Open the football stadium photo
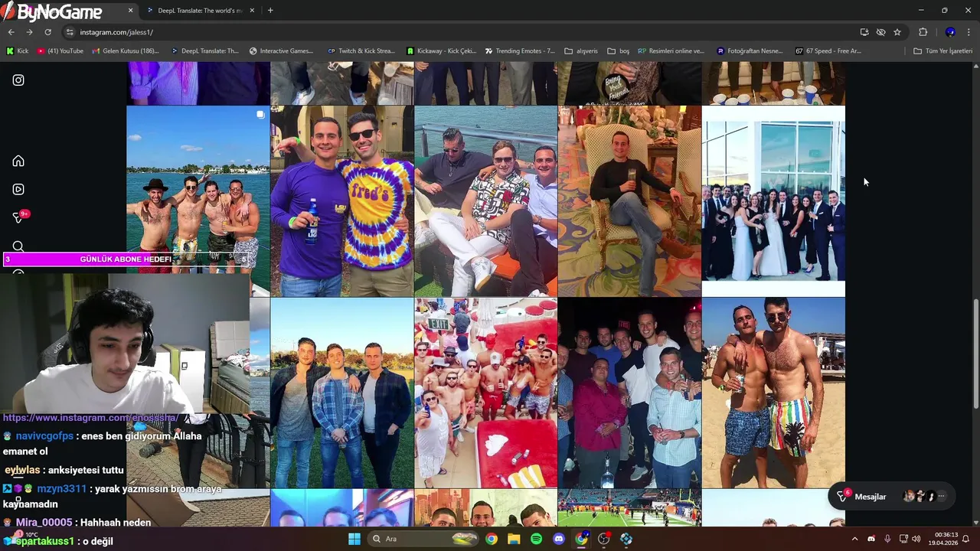 629,508
